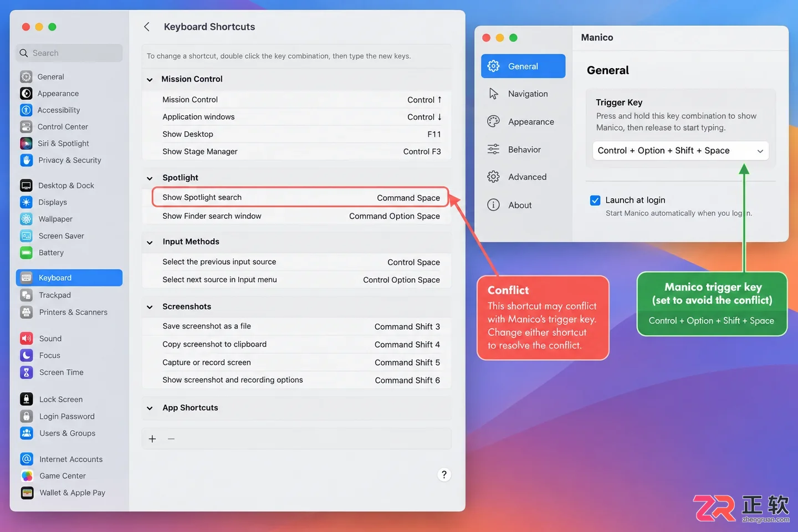Click the help question mark button
Image resolution: width=798 pixels, height=532 pixels.
444,474
